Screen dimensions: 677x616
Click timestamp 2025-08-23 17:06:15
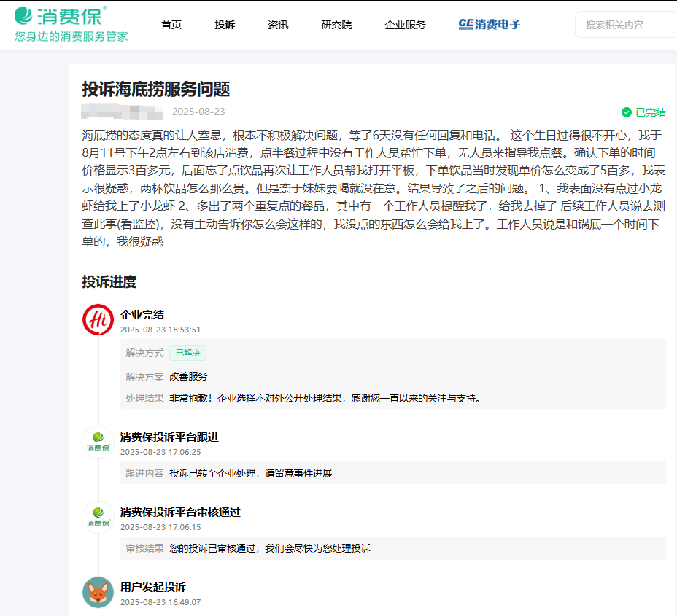click(x=160, y=527)
